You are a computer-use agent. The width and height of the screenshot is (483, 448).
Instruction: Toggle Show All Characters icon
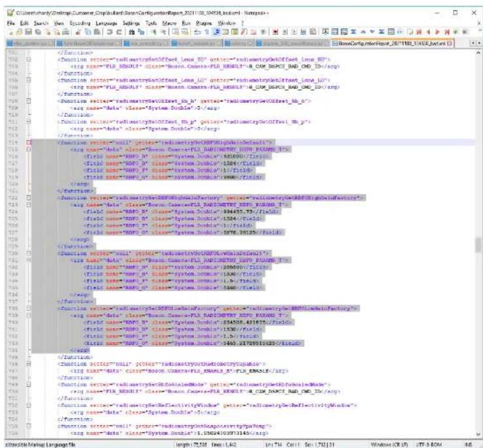[x=207, y=32]
